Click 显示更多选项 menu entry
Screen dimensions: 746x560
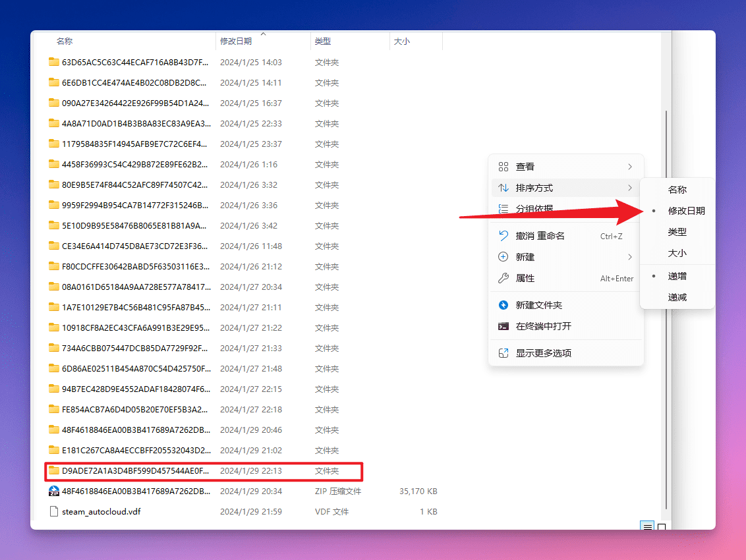(566, 353)
